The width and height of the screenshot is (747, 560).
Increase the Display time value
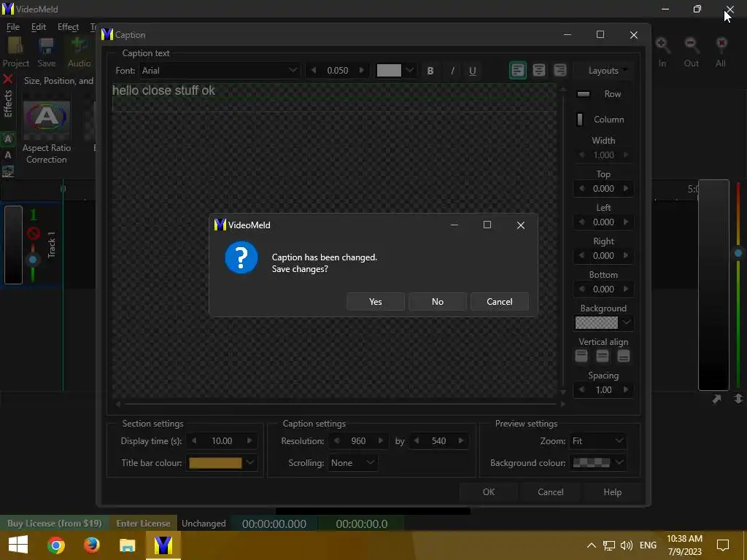point(249,441)
